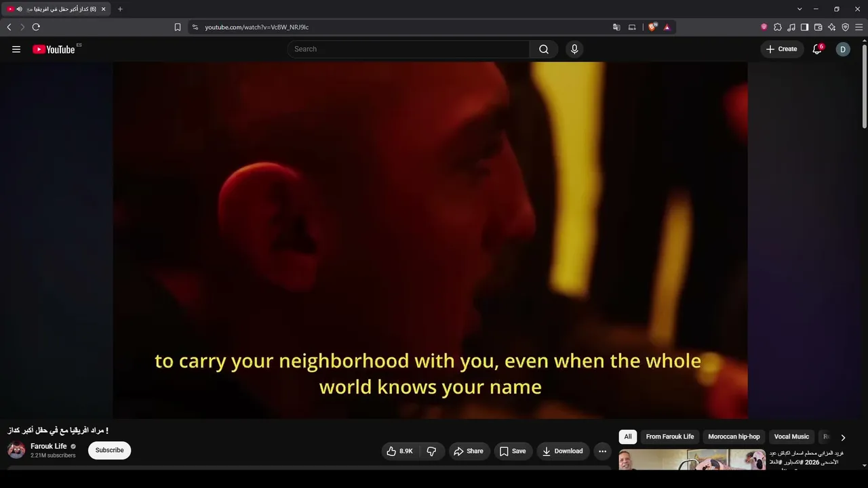Click the page vertical scrollbar

point(865,86)
